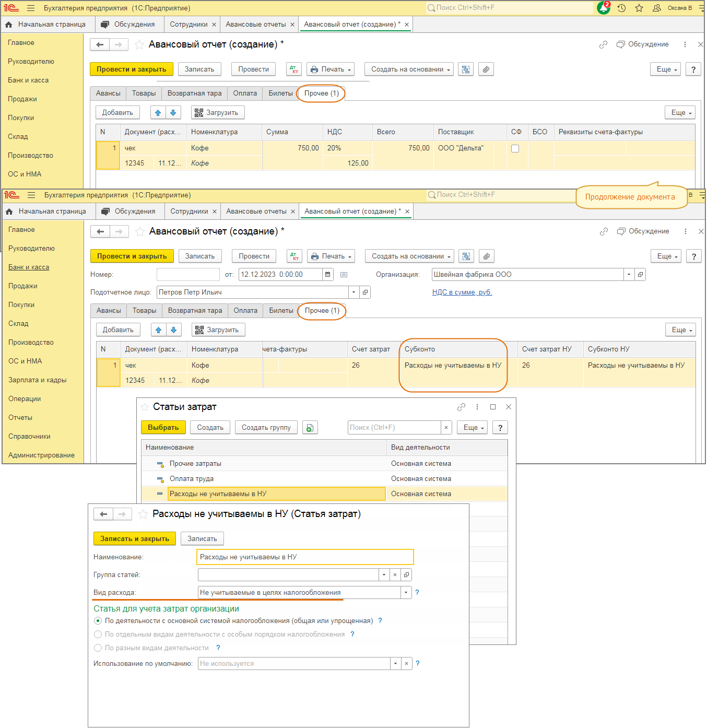
Task: Open the history icon in the upper title bar
Action: click(621, 8)
